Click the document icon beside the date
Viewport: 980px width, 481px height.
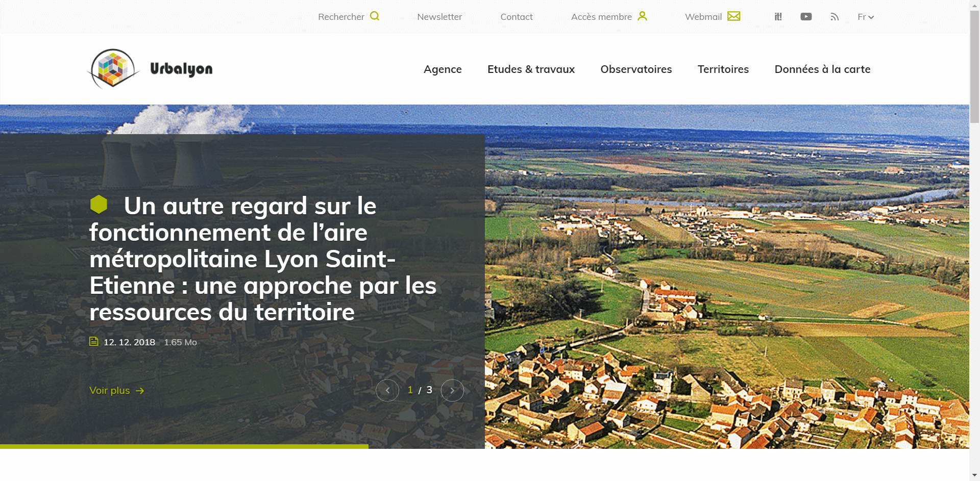pos(94,342)
